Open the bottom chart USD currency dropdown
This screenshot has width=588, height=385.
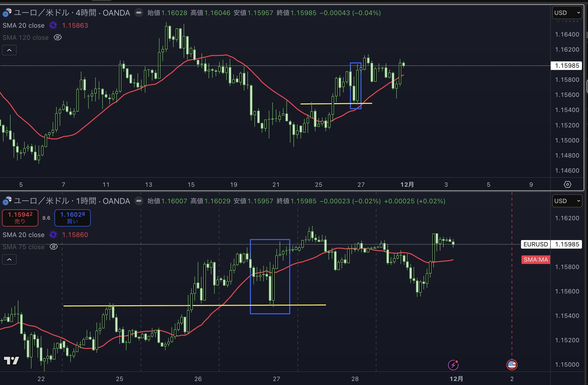pos(567,201)
